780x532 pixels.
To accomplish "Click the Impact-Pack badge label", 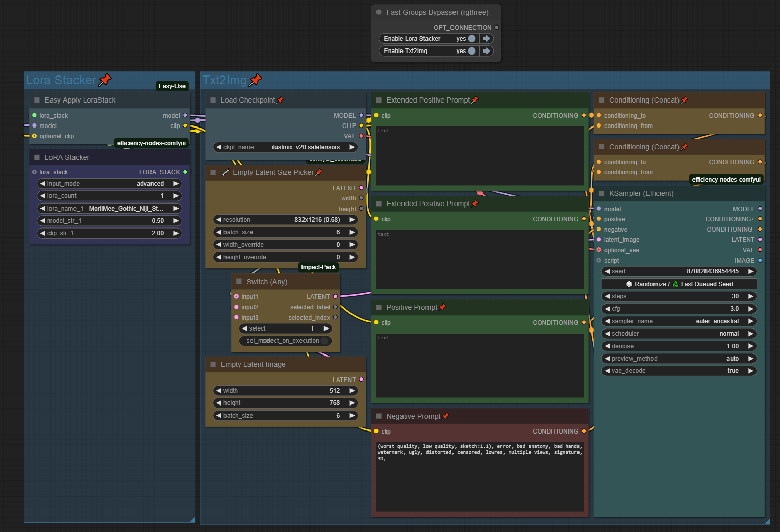I will 318,267.
